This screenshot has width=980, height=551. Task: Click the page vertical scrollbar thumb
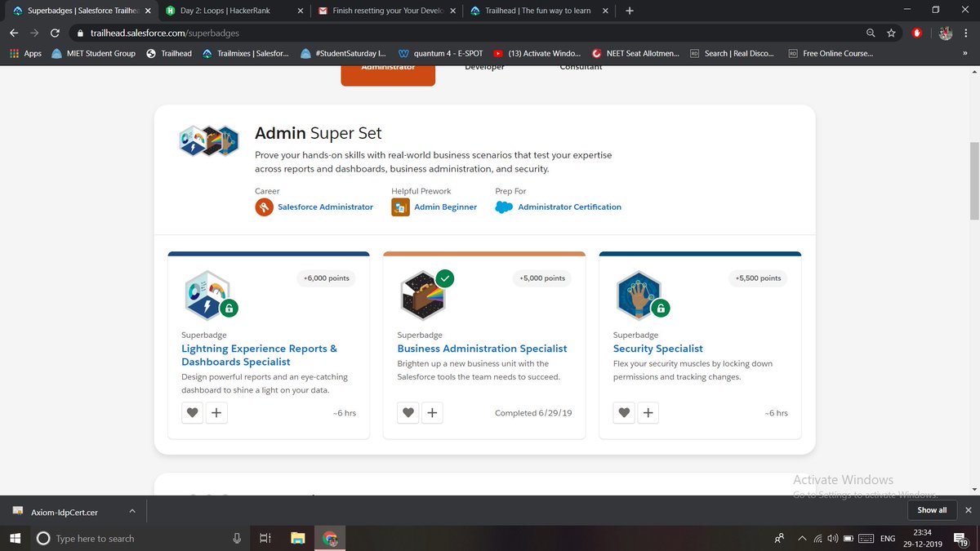click(974, 180)
